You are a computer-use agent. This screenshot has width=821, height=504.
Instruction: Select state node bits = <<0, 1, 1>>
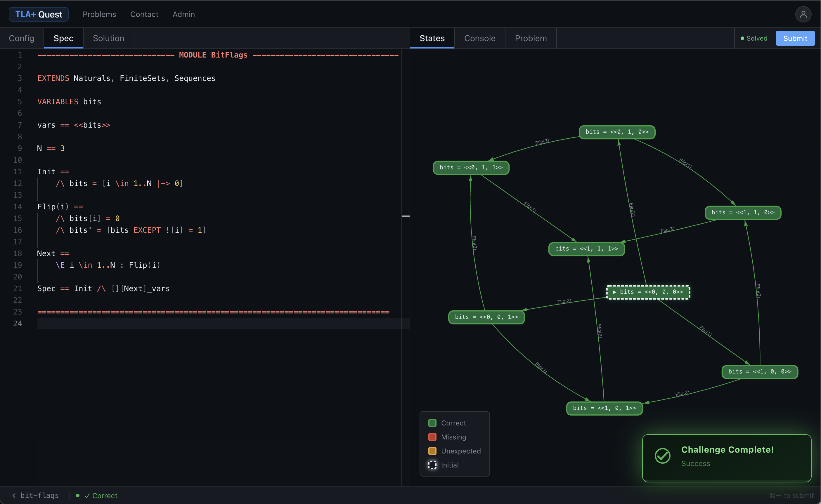(471, 168)
